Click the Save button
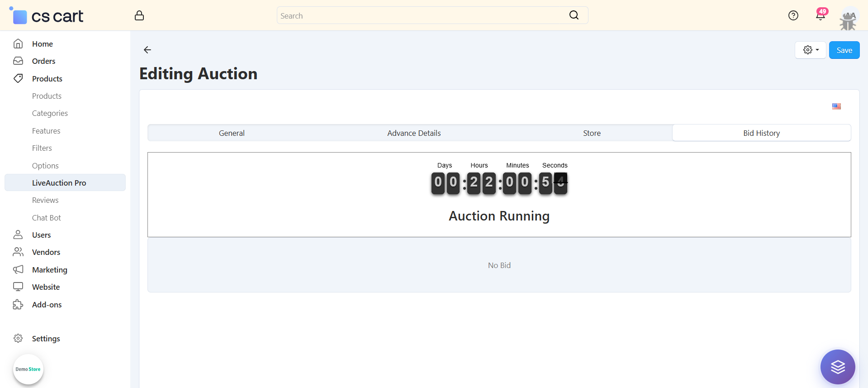The width and height of the screenshot is (868, 388). pos(844,50)
